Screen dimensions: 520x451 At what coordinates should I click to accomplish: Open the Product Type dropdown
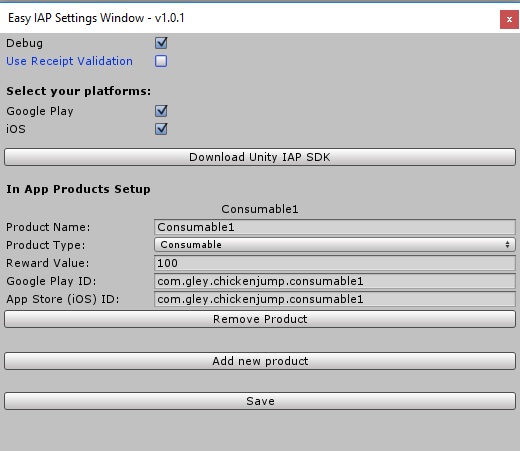coord(335,245)
